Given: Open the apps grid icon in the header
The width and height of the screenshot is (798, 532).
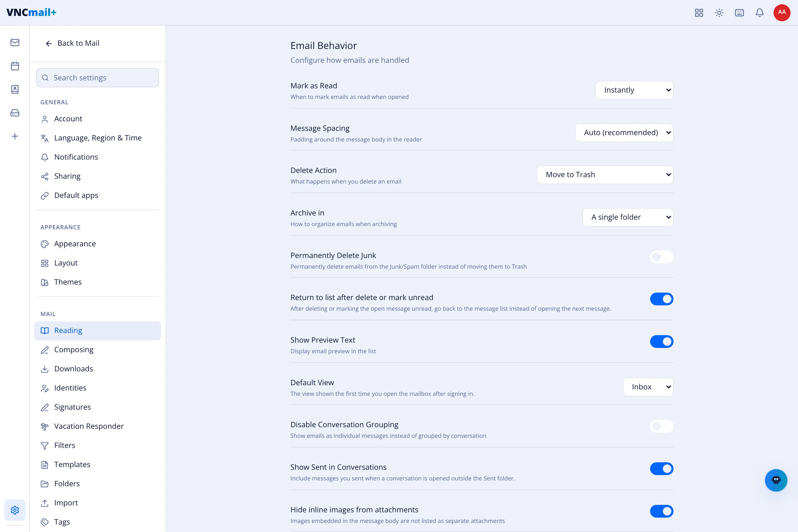Looking at the screenshot, I should tap(699, 13).
